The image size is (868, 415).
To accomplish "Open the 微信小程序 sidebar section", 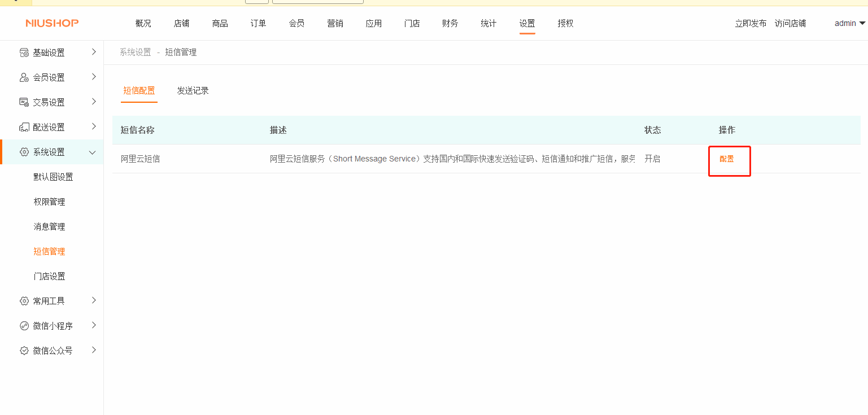I will click(x=52, y=326).
